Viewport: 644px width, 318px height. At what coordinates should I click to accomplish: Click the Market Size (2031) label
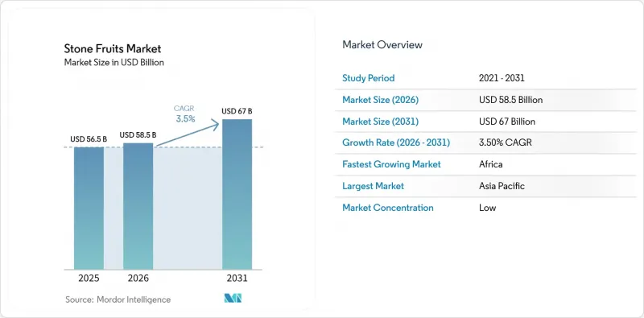[380, 122]
